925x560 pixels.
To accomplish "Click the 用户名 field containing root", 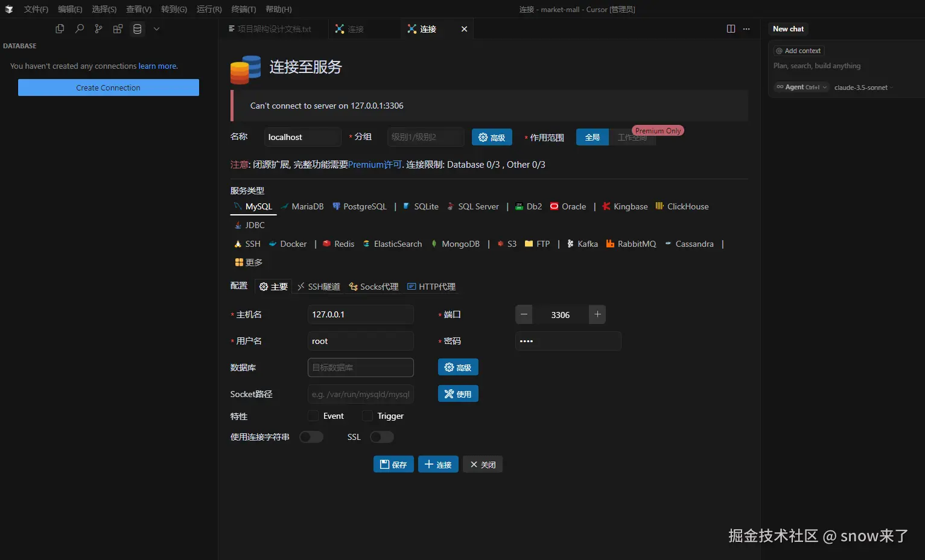I will pos(361,341).
